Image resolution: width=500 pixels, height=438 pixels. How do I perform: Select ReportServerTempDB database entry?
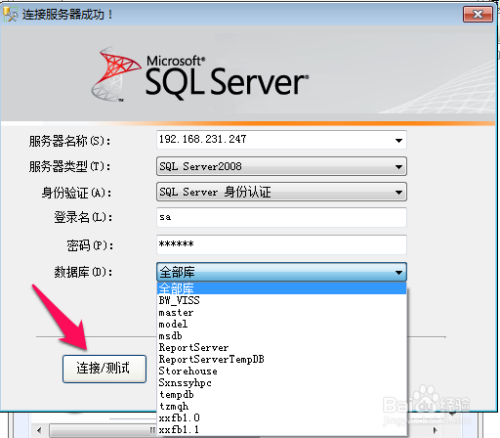282,359
